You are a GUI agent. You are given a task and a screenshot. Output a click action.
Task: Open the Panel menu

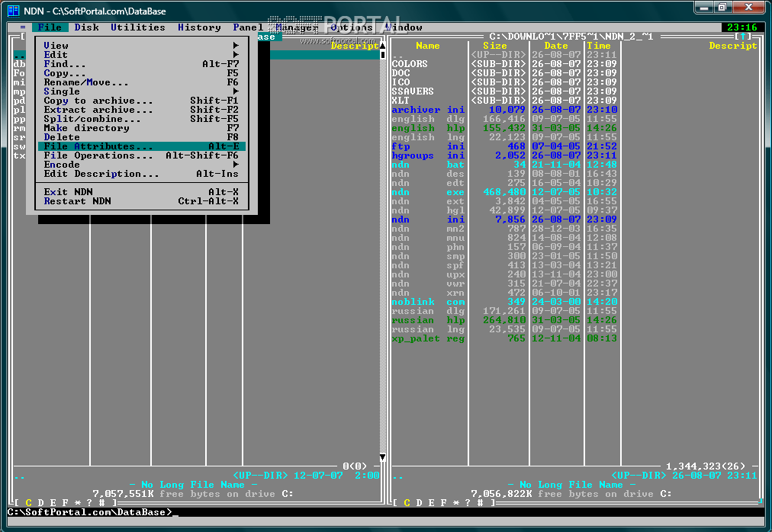pyautogui.click(x=248, y=27)
